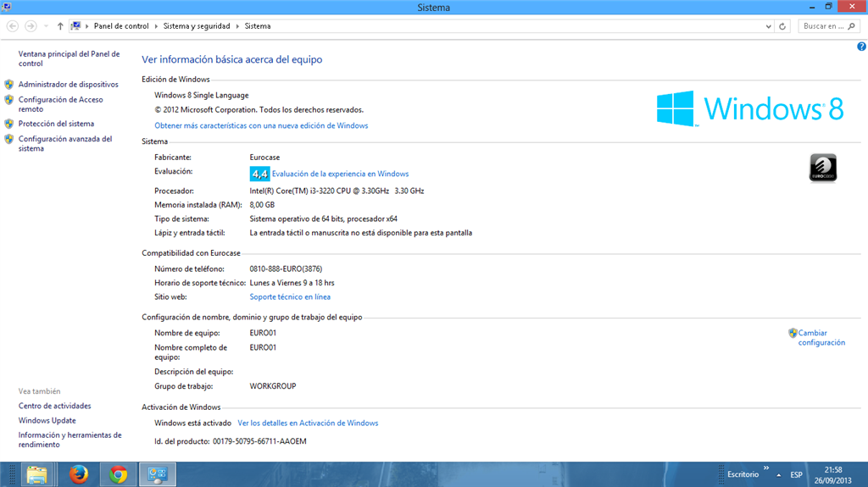
Task: Click ESP language indicator
Action: coord(796,475)
